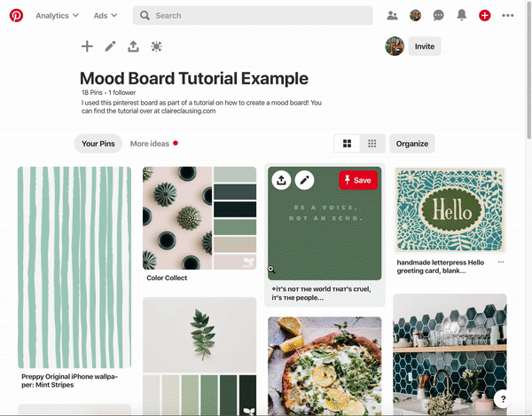Click the Pinterest logo home icon

pyautogui.click(x=16, y=16)
